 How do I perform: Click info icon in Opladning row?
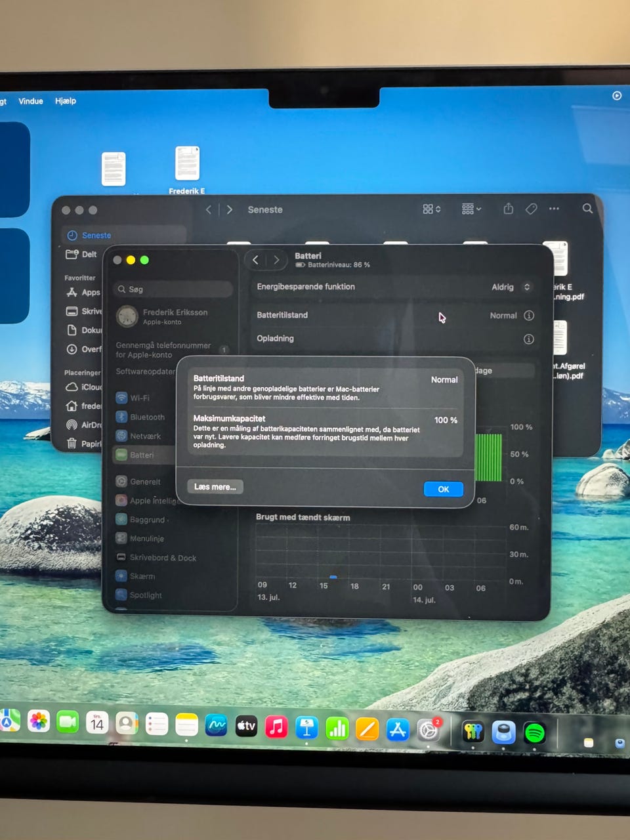[528, 339]
